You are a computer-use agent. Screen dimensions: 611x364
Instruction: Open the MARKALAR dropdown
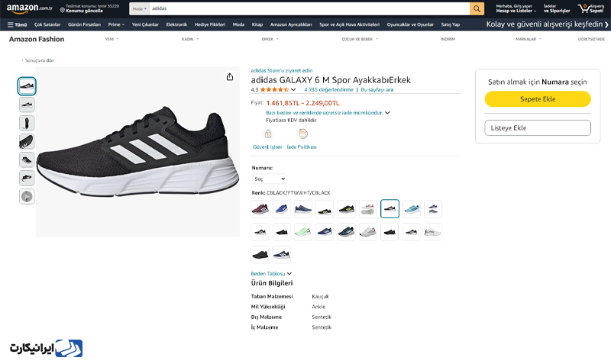529,39
